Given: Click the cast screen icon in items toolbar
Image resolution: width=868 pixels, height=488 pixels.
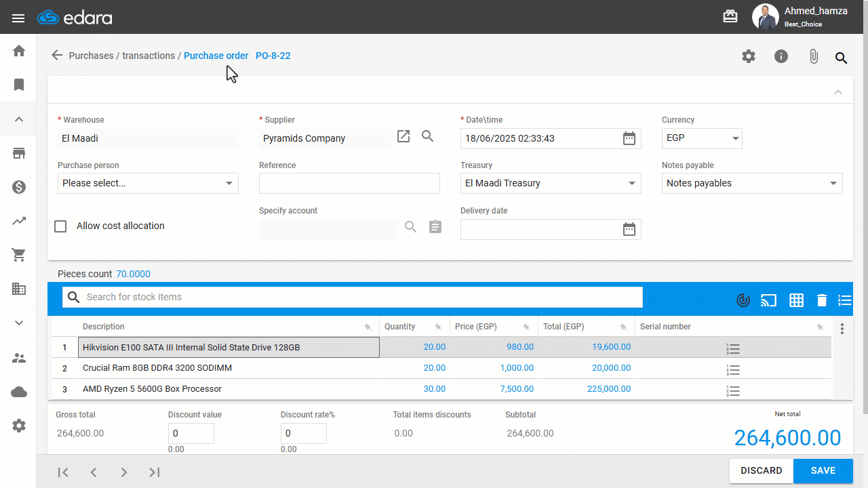Looking at the screenshot, I should pos(768,300).
